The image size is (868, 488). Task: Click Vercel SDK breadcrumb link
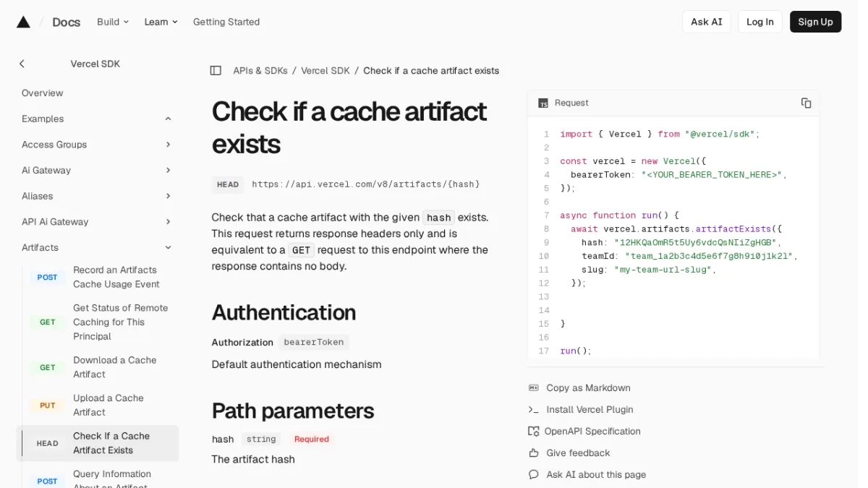coord(325,70)
